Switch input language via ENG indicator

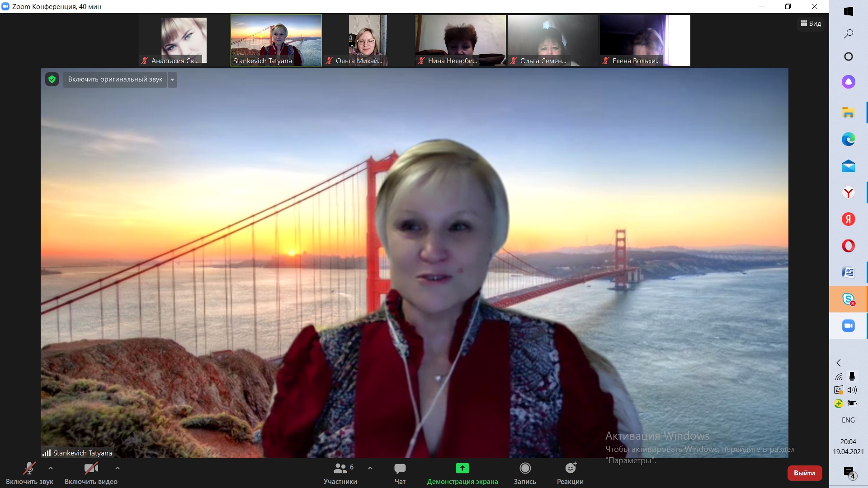point(848,420)
